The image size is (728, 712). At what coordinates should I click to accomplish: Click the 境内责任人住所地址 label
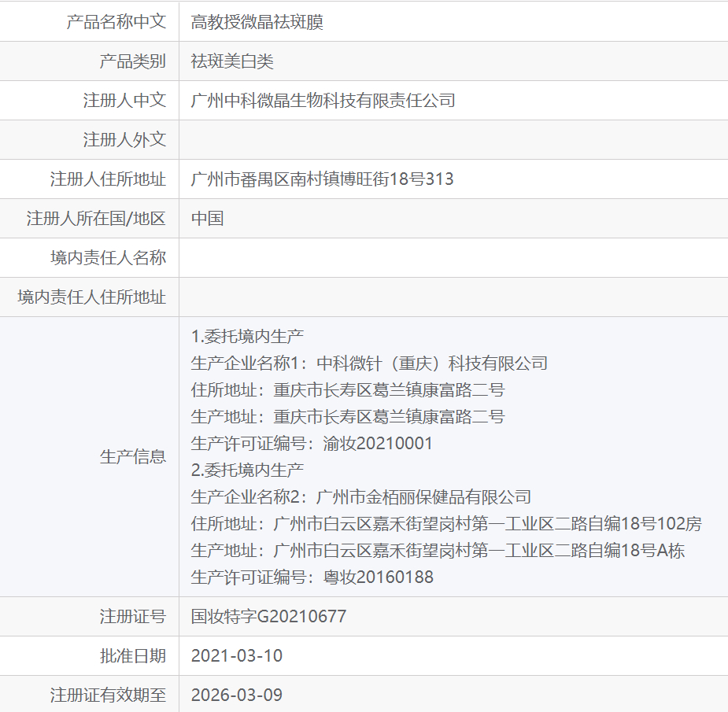(92, 297)
